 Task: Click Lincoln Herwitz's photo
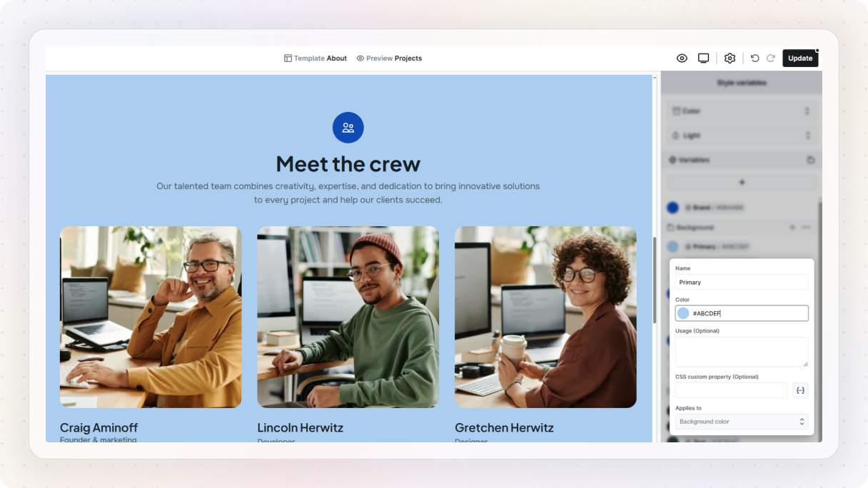point(348,317)
